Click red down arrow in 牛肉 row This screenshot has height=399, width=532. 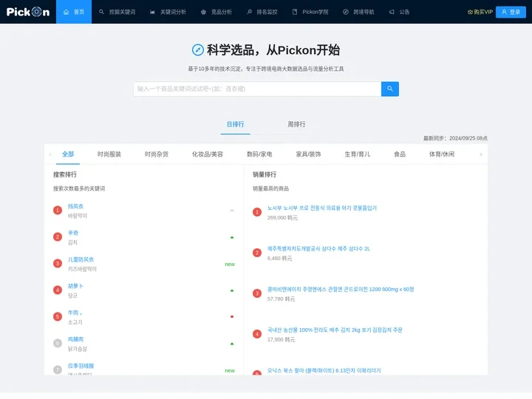pos(232,316)
